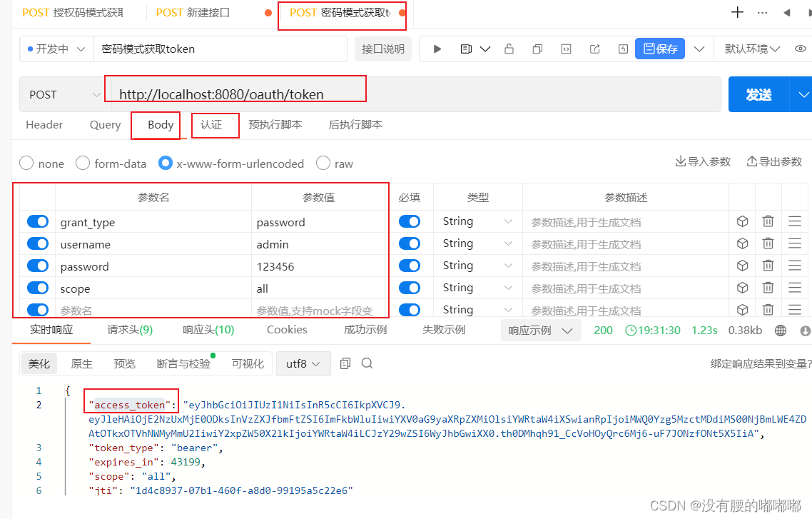
Task: Open the 默认环境 environment dropdown
Action: 753,49
